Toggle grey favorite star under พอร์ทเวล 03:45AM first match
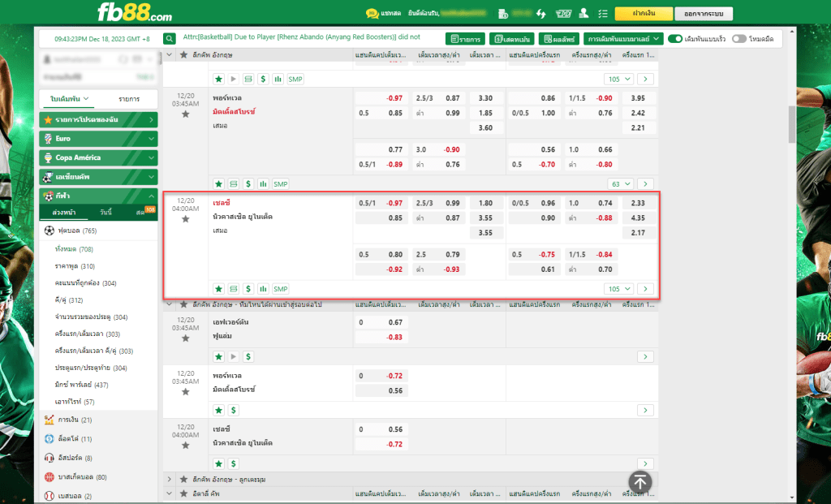Viewport: 831px width, 504px height. tap(186, 114)
